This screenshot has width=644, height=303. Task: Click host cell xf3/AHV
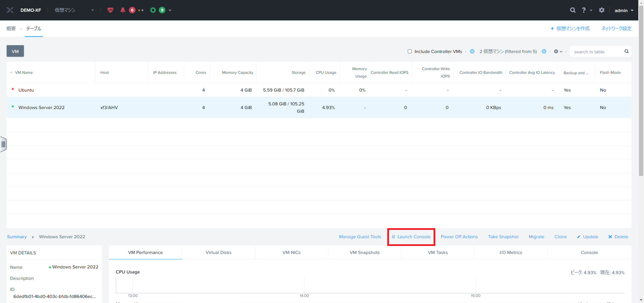point(109,108)
